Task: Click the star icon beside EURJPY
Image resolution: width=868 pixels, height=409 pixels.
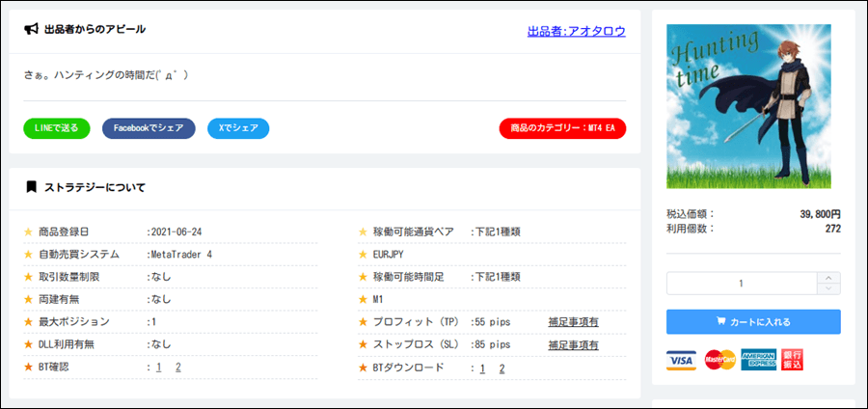Action: pos(364,254)
